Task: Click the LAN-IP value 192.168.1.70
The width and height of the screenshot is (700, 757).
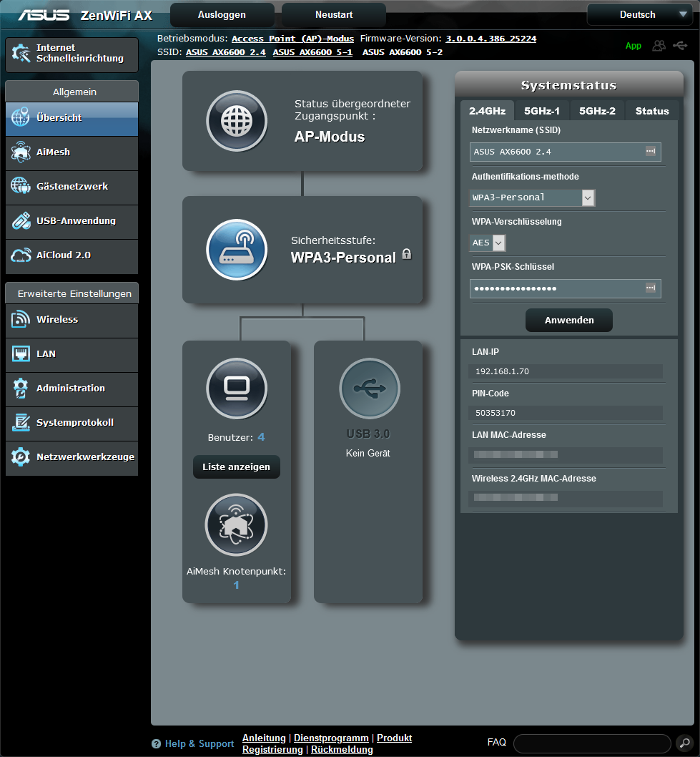Action: click(502, 371)
